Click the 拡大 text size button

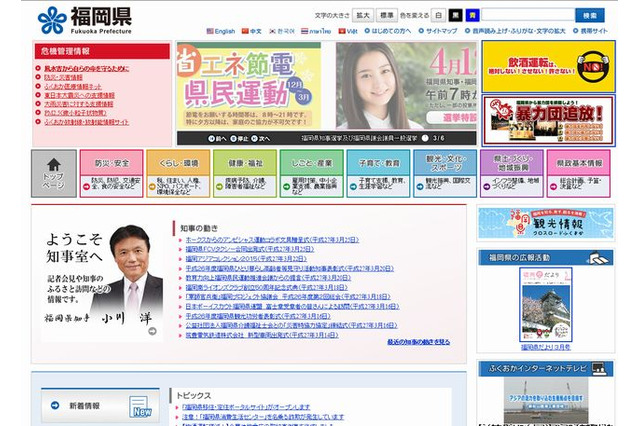[x=362, y=16]
